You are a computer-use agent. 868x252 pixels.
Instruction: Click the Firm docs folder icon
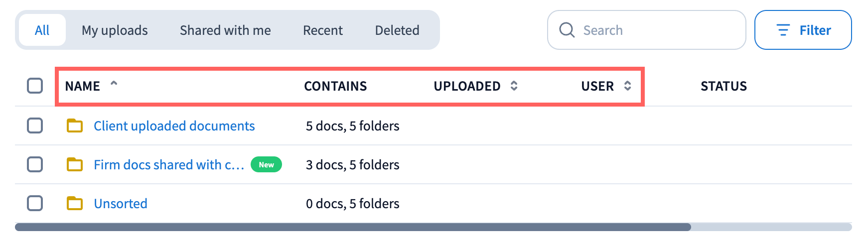pos(75,164)
